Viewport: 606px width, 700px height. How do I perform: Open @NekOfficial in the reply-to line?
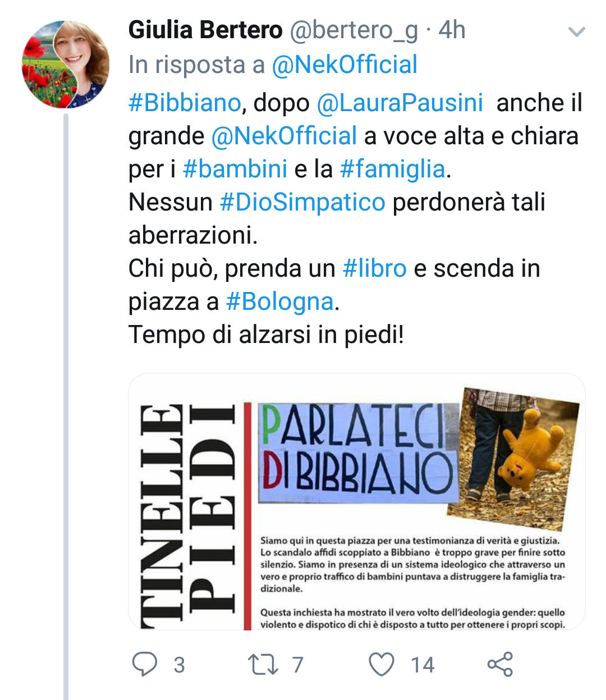[x=345, y=65]
